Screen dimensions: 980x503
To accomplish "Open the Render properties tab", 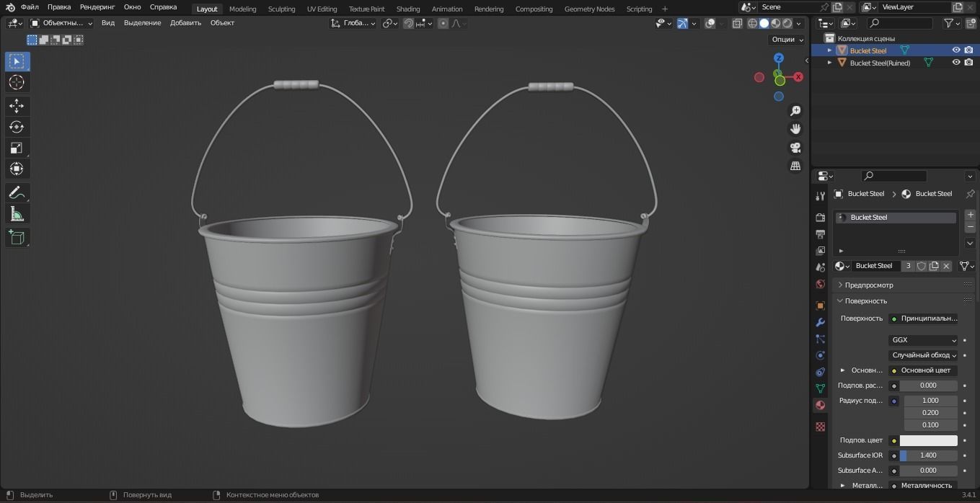I will 820,217.
